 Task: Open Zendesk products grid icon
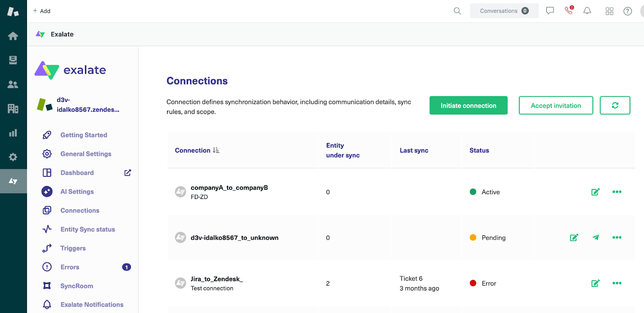click(x=609, y=11)
